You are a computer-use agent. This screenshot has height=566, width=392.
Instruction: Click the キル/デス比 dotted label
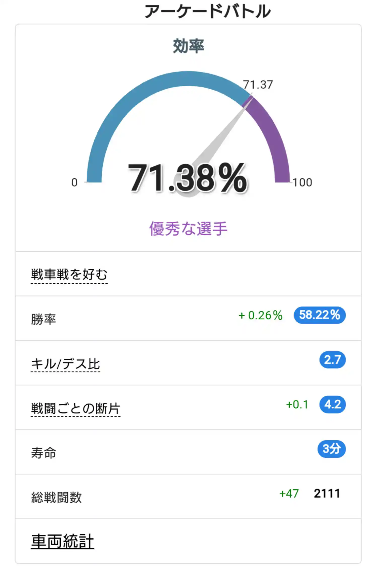pyautogui.click(x=65, y=364)
